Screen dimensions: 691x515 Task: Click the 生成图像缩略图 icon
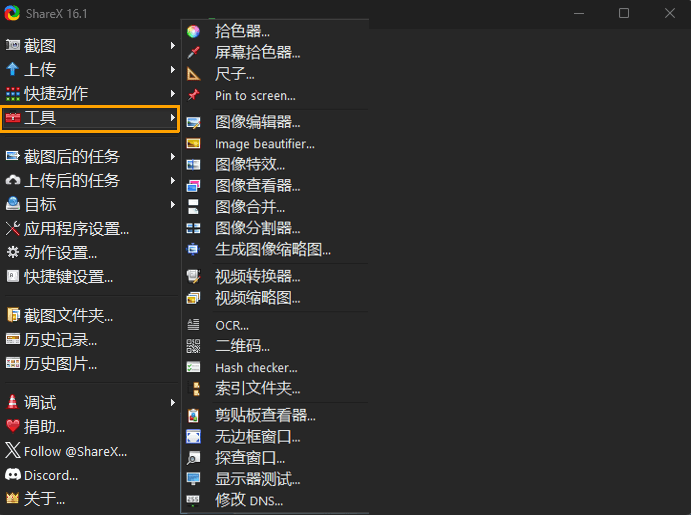click(193, 249)
